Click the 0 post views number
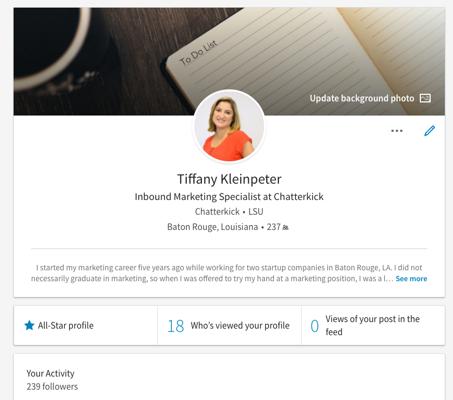The height and width of the screenshot is (400, 453). click(314, 326)
